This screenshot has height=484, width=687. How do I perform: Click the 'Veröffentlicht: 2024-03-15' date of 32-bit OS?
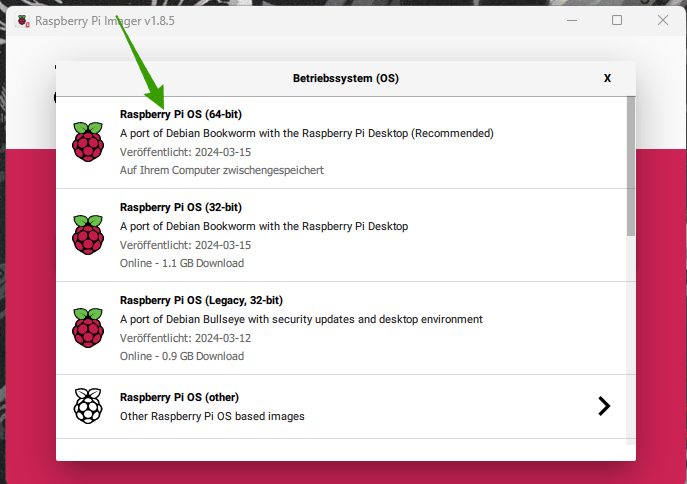point(185,245)
